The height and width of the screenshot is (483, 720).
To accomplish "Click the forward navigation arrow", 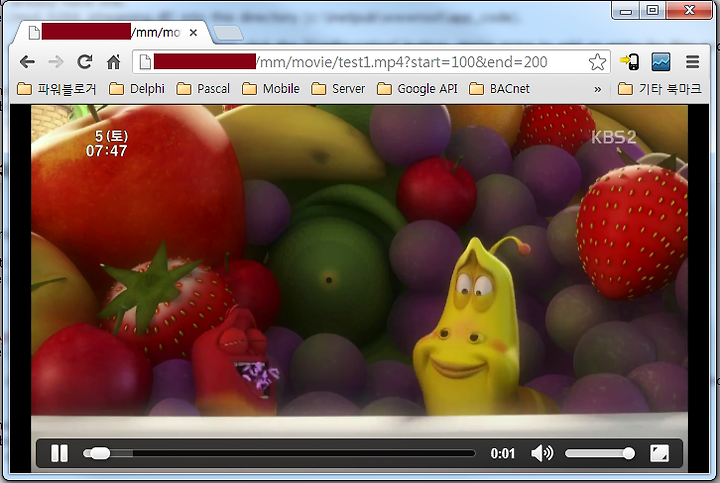I will [x=56, y=62].
